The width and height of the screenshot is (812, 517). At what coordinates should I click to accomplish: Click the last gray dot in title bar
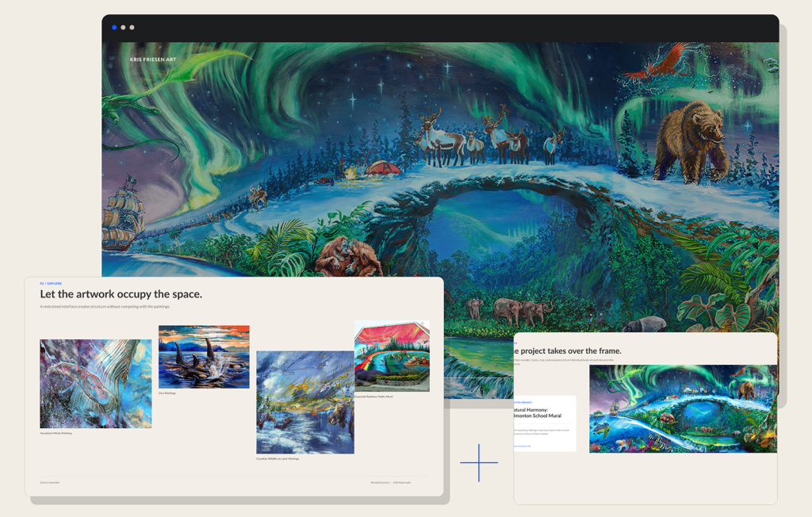132,28
